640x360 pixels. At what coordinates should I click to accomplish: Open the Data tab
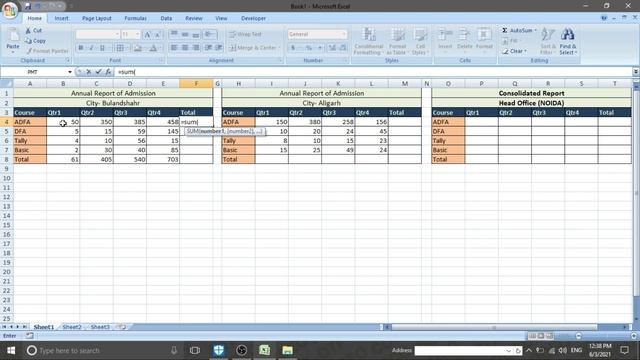pyautogui.click(x=166, y=18)
